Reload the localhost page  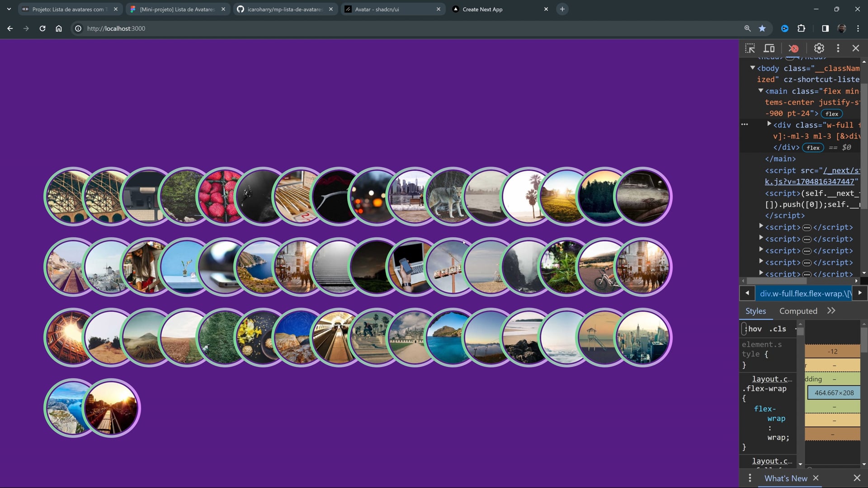pyautogui.click(x=42, y=28)
